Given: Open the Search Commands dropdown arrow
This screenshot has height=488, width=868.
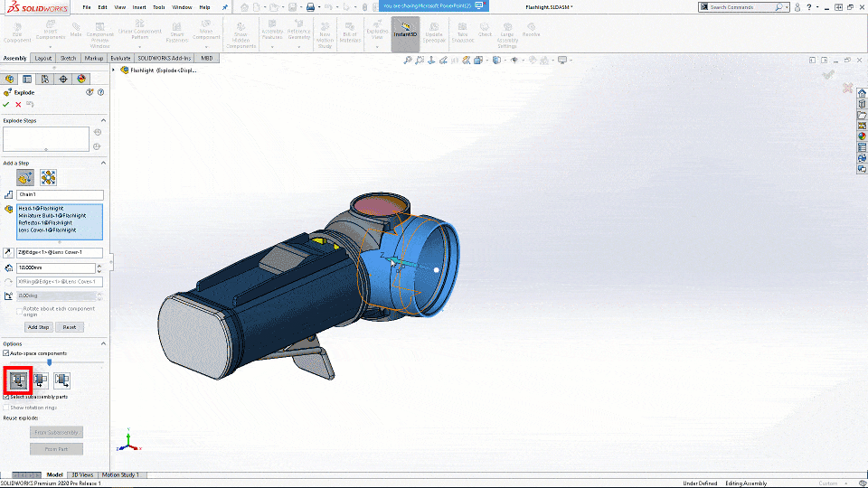Looking at the screenshot, I should [787, 7].
